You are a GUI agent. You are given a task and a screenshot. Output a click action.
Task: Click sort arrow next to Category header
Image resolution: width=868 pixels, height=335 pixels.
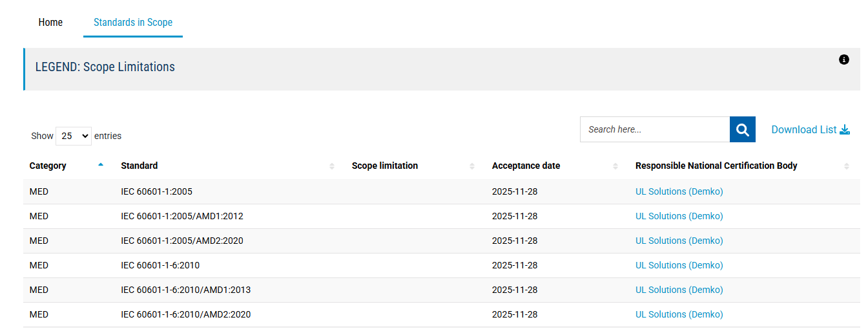click(100, 165)
